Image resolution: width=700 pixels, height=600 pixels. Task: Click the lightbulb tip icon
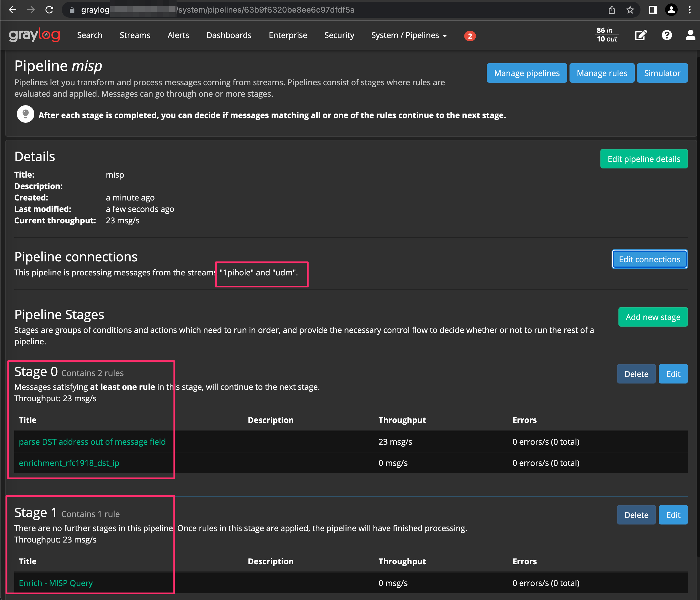[25, 114]
